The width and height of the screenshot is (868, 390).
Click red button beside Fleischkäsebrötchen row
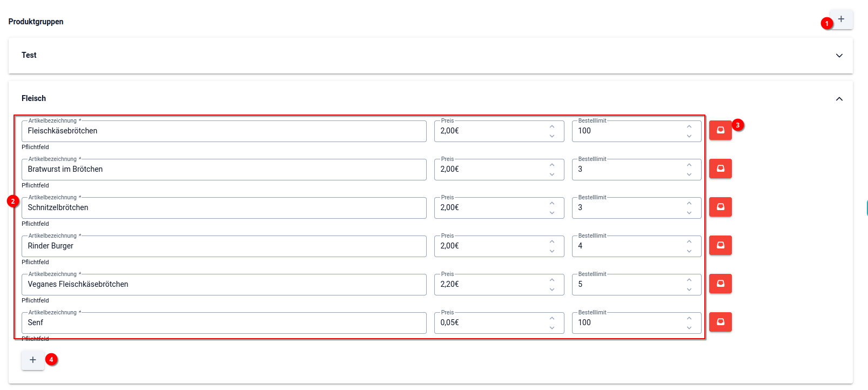[720, 130]
